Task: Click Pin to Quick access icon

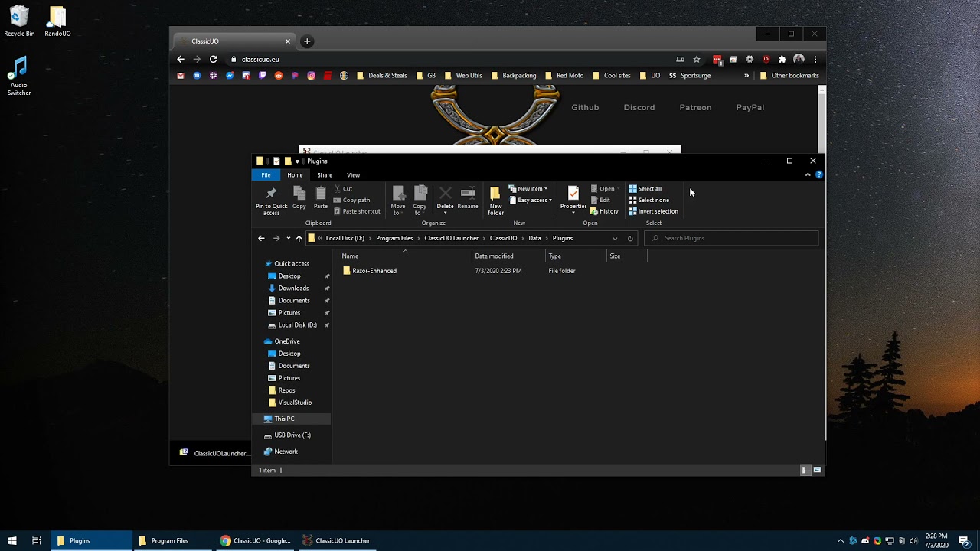Action: [x=271, y=201]
